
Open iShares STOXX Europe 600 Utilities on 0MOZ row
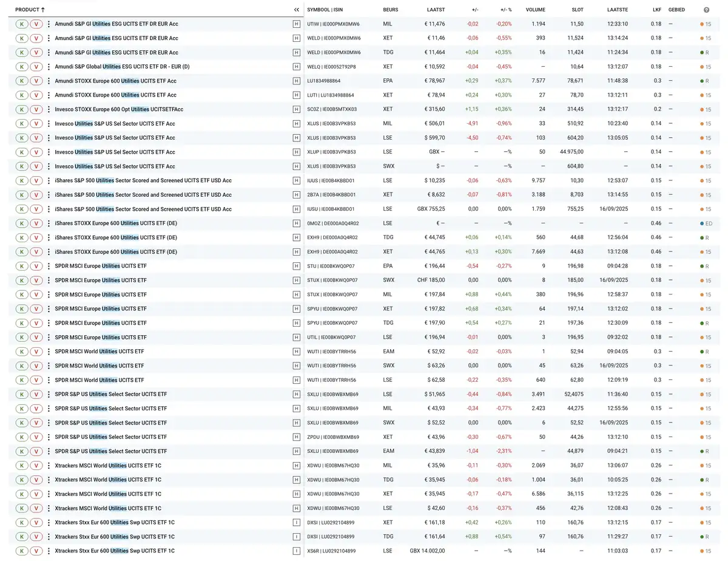tap(116, 223)
